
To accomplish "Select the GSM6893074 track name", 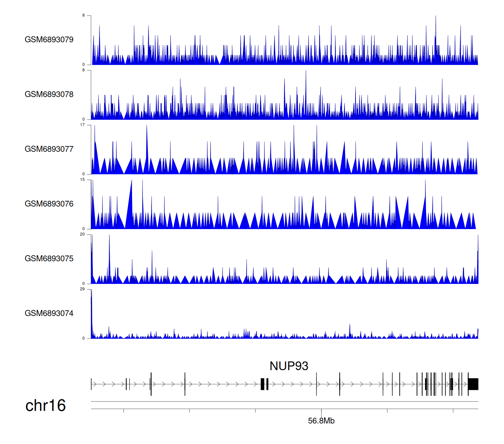I will tap(49, 313).
